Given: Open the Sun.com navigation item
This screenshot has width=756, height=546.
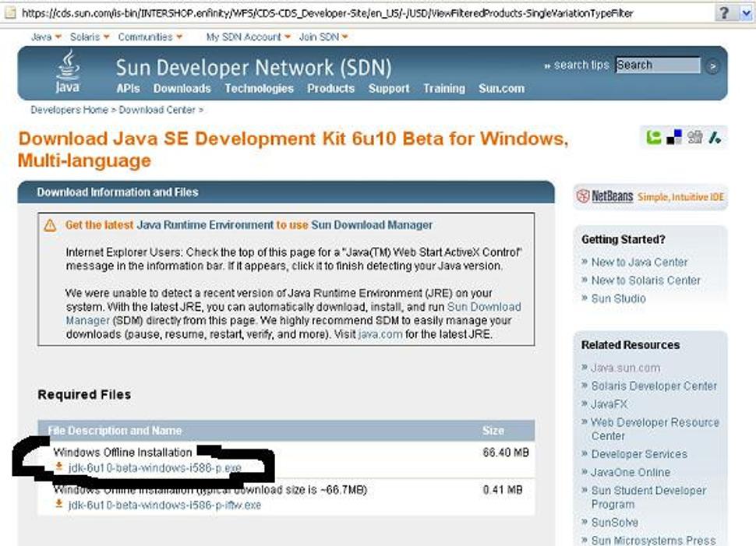Looking at the screenshot, I should (501, 89).
